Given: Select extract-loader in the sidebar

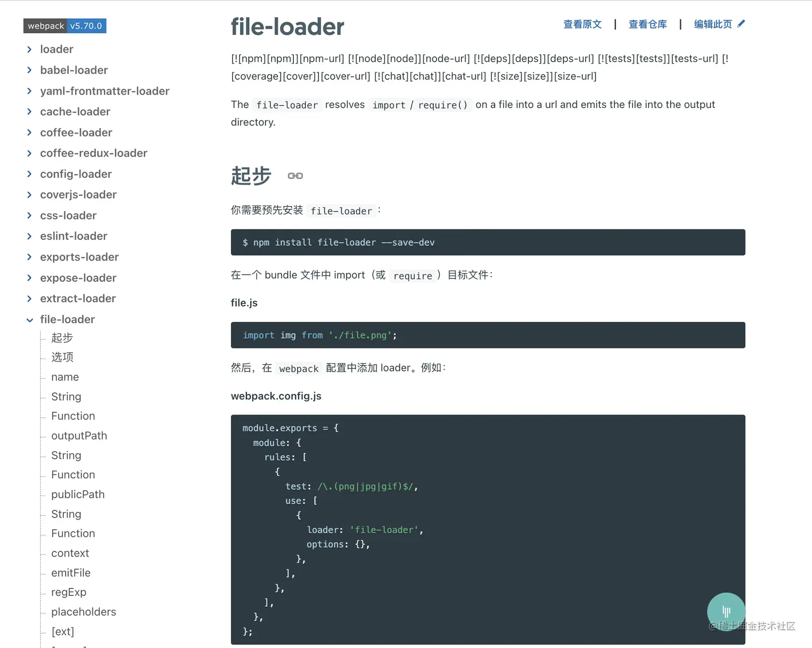Looking at the screenshot, I should 78,298.
